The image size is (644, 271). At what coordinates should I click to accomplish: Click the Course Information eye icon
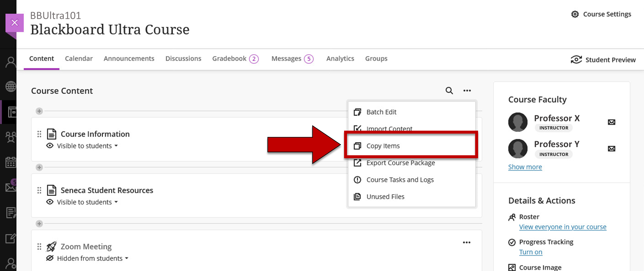point(50,146)
